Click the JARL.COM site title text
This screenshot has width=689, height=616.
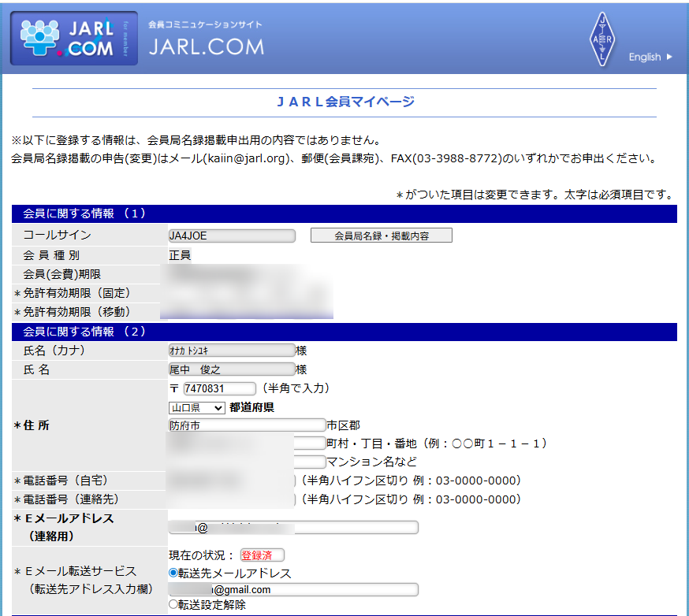207,47
